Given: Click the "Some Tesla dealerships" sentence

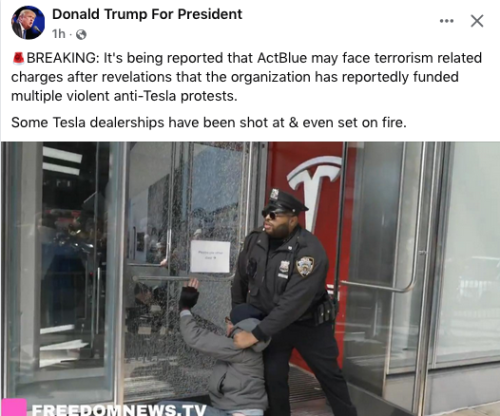Looking at the screenshot, I should [x=209, y=122].
